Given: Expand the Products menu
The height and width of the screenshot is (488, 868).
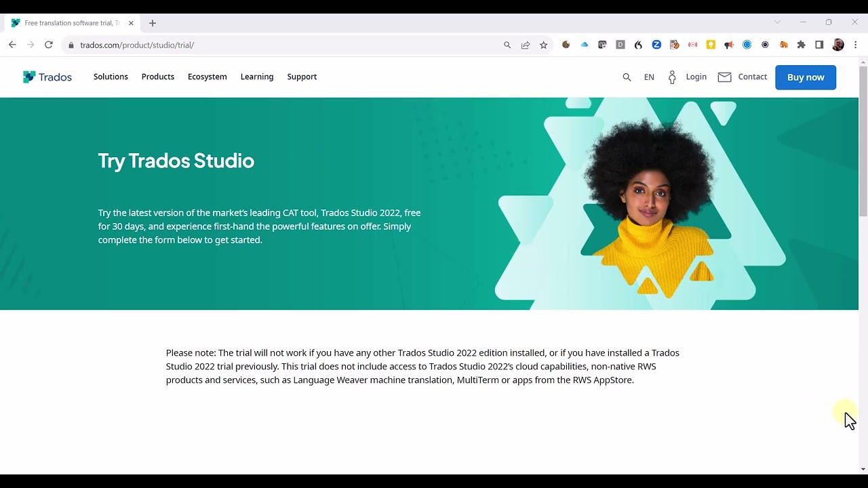Looking at the screenshot, I should coord(158,77).
